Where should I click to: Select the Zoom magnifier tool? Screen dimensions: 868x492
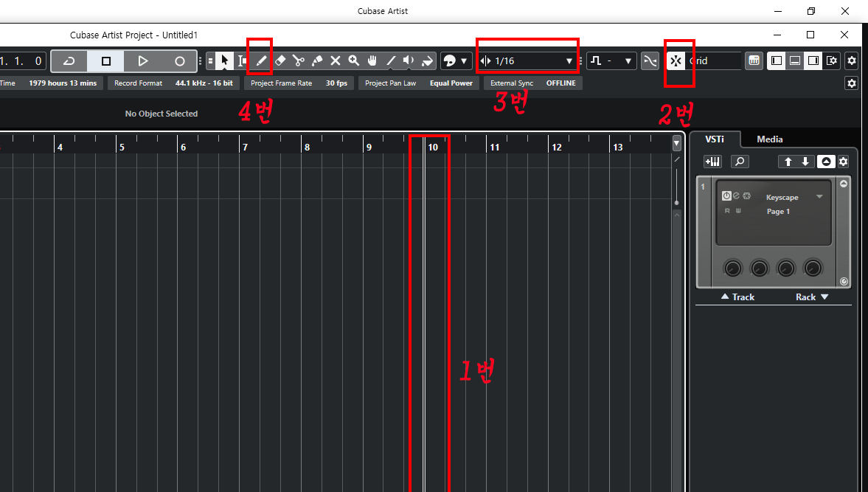pos(353,61)
